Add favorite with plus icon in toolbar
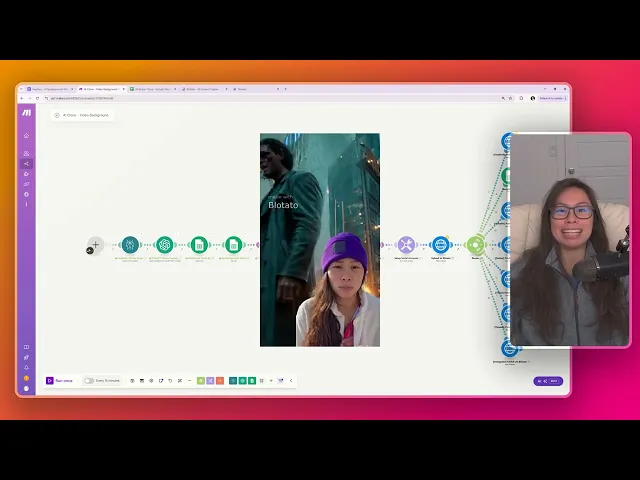The width and height of the screenshot is (640, 480). (271, 380)
